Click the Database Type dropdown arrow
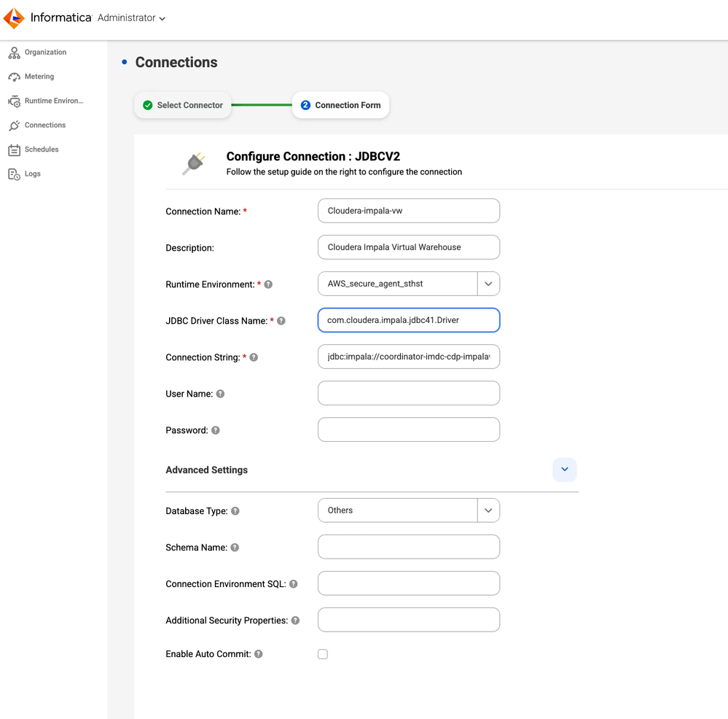728x719 pixels. (x=488, y=510)
